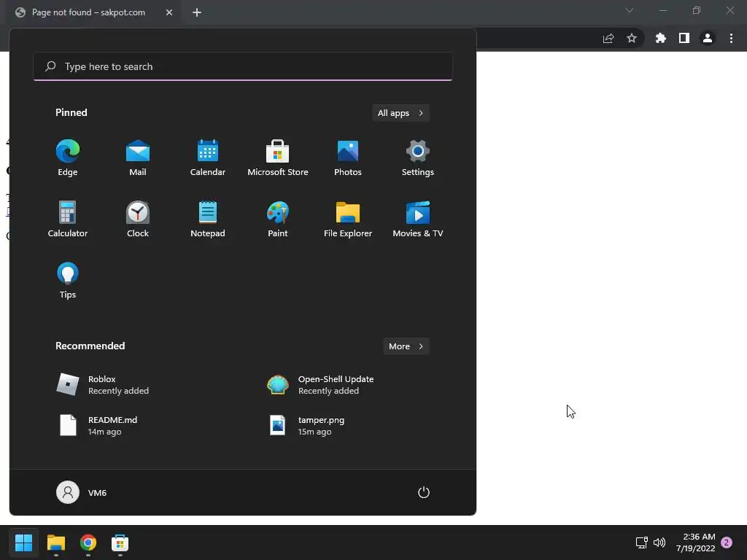Toggle Chrome's side panel icon
The image size is (747, 560).
pyautogui.click(x=684, y=38)
